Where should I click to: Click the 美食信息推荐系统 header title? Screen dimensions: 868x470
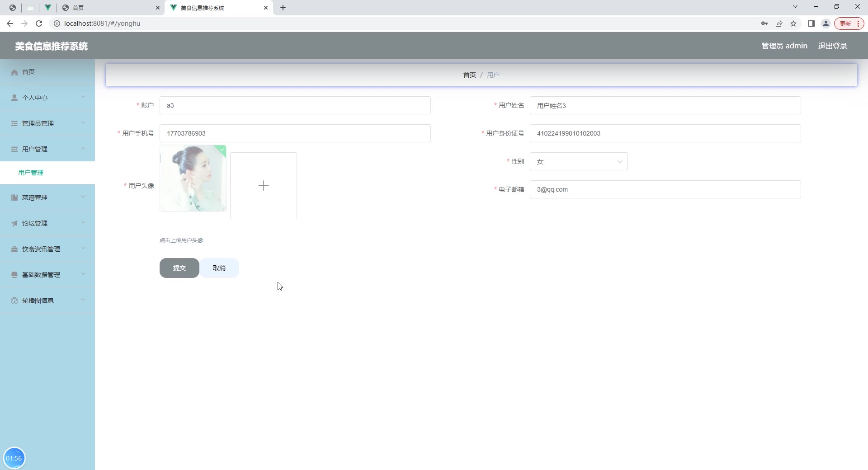(x=52, y=46)
